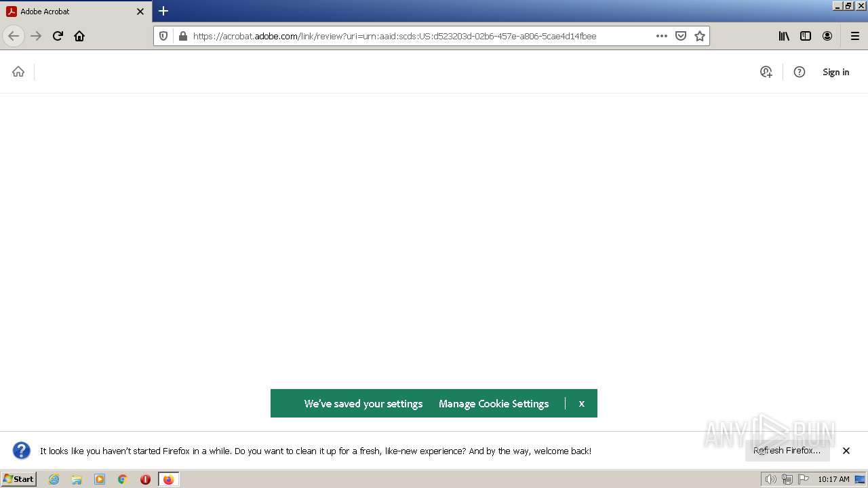Bookmark this page with the star

tap(700, 36)
